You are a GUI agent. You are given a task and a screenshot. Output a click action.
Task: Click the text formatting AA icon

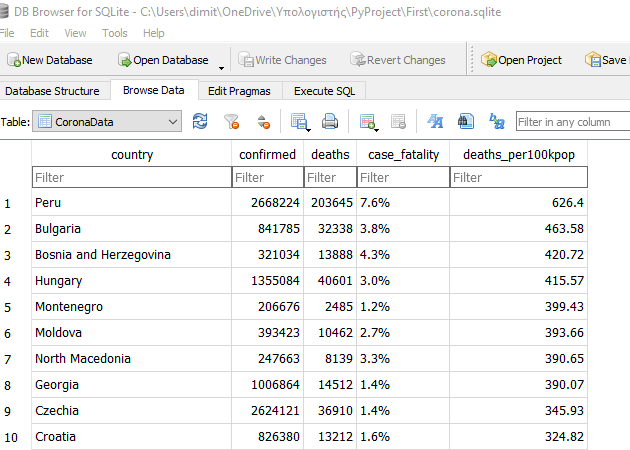[435, 121]
